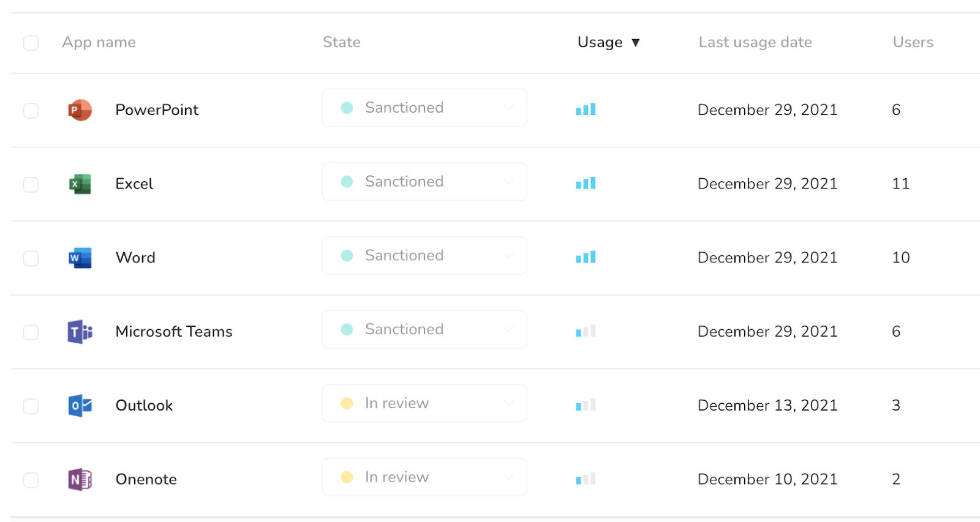Click the Onenote app icon
The height and width of the screenshot is (522, 980).
(x=80, y=480)
